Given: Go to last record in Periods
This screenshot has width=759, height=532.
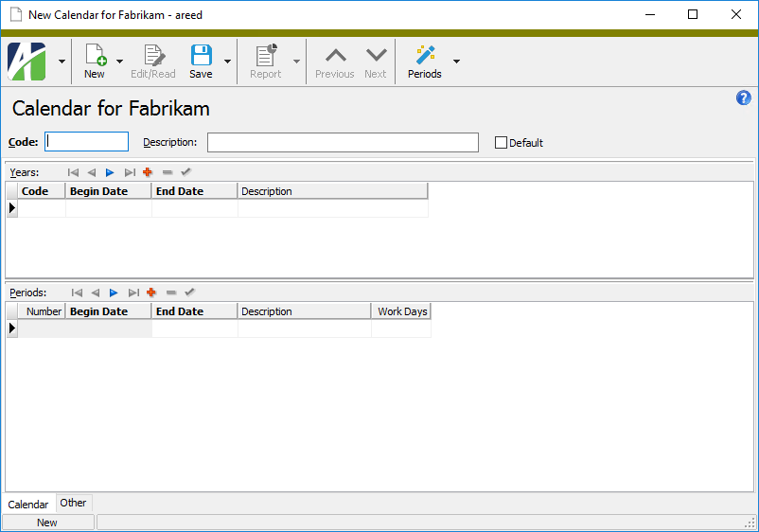Looking at the screenshot, I should 133,293.
